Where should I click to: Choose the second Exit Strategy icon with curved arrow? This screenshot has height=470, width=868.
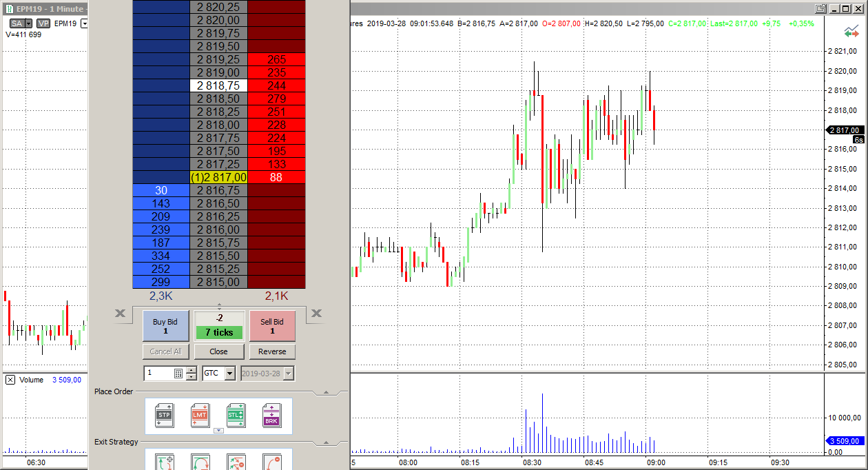point(200,462)
